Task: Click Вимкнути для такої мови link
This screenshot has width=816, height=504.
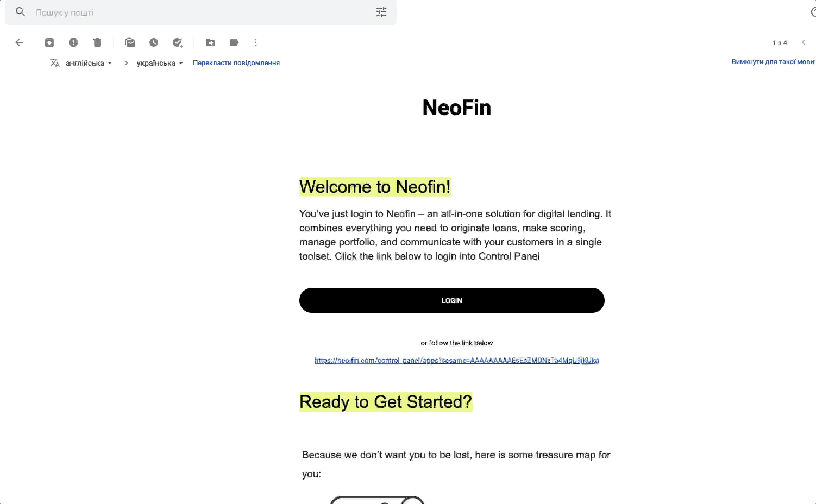Action: pyautogui.click(x=774, y=62)
